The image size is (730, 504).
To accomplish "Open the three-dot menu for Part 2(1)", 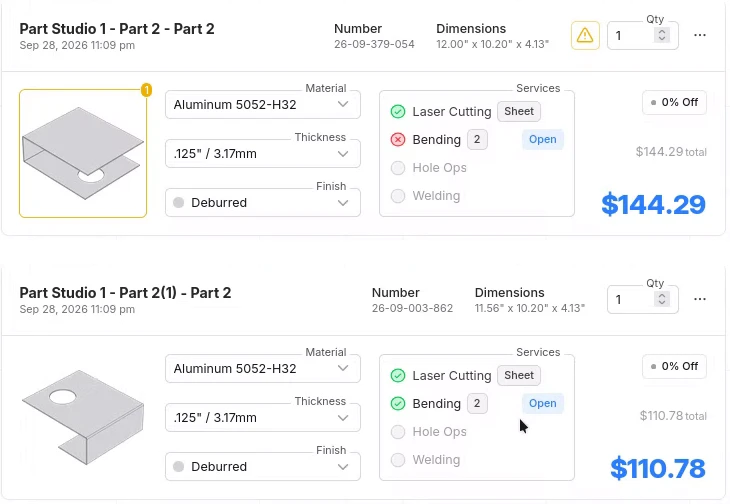I will pyautogui.click(x=699, y=299).
